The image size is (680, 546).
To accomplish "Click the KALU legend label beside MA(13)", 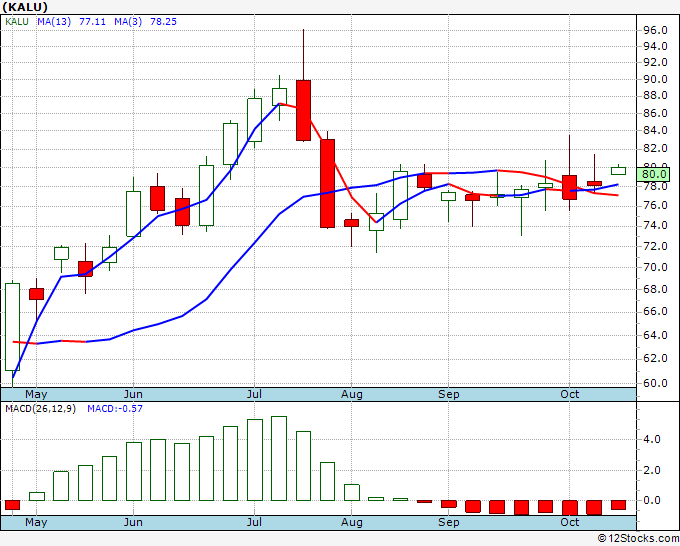I will pyautogui.click(x=18, y=21).
